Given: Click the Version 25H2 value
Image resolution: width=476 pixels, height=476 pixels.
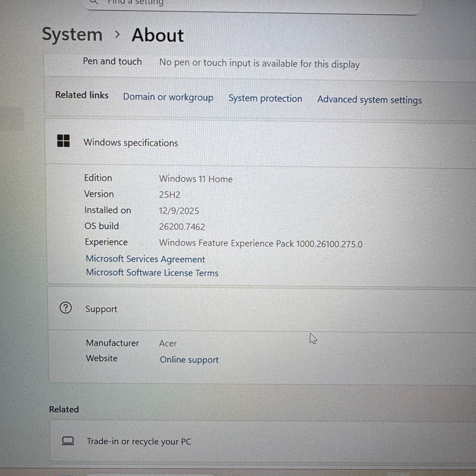Looking at the screenshot, I should point(169,195).
